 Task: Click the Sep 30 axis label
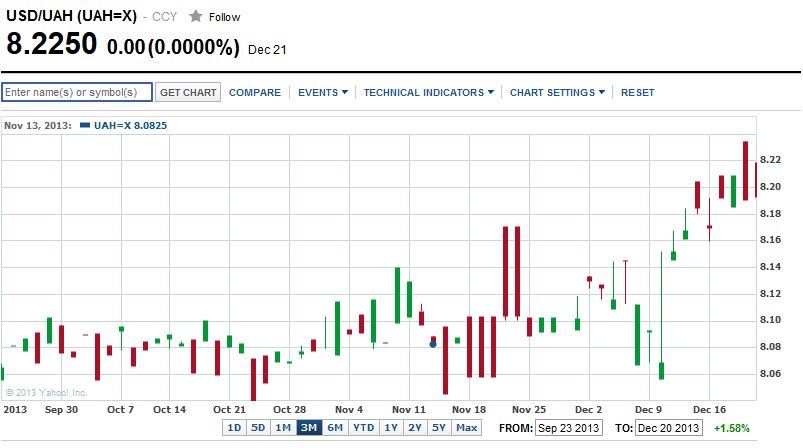coord(61,410)
